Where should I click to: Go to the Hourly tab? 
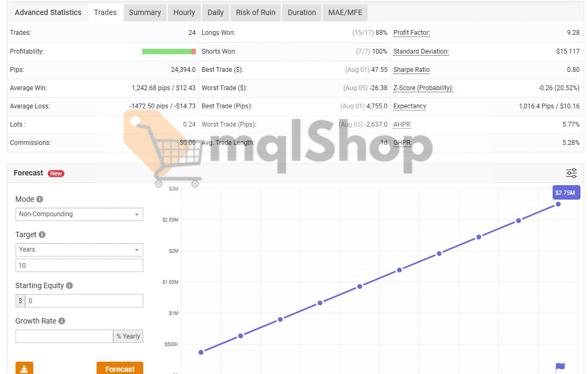(x=184, y=12)
